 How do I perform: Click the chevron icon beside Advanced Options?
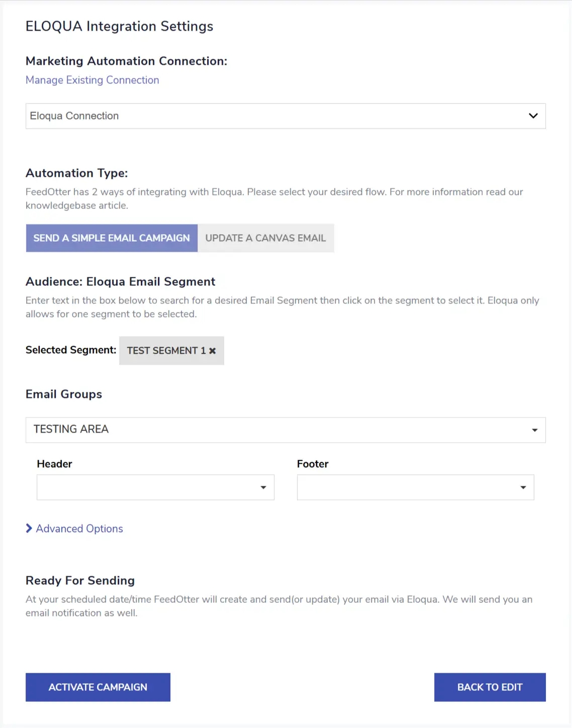(29, 529)
